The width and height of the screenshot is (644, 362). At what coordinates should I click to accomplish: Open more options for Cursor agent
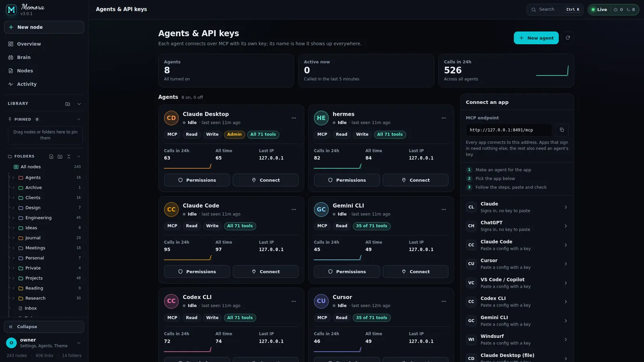point(444,301)
